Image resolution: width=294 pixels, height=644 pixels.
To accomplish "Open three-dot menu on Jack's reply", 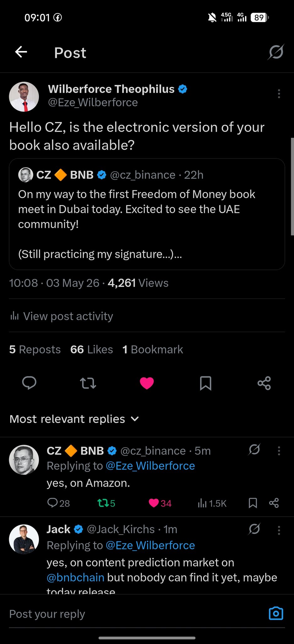I will click(279, 530).
